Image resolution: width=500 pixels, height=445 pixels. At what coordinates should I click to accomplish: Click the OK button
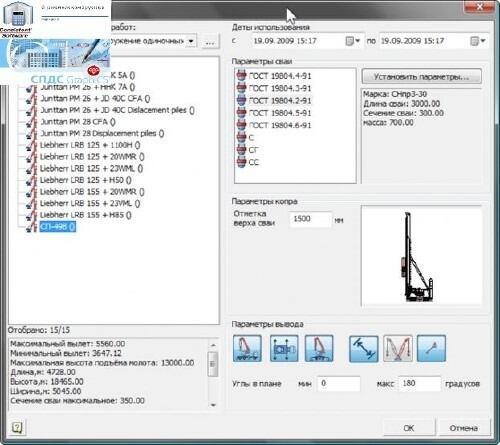point(409,428)
